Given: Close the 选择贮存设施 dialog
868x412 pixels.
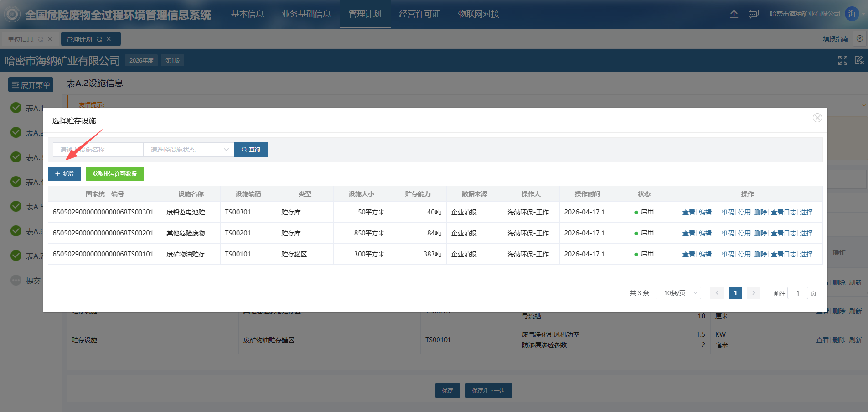Looking at the screenshot, I should [817, 118].
